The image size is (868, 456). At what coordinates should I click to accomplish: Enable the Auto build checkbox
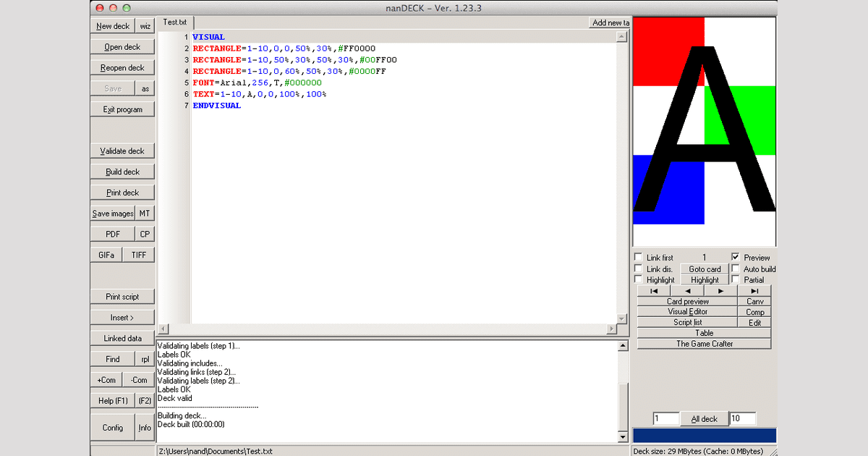pyautogui.click(x=736, y=269)
